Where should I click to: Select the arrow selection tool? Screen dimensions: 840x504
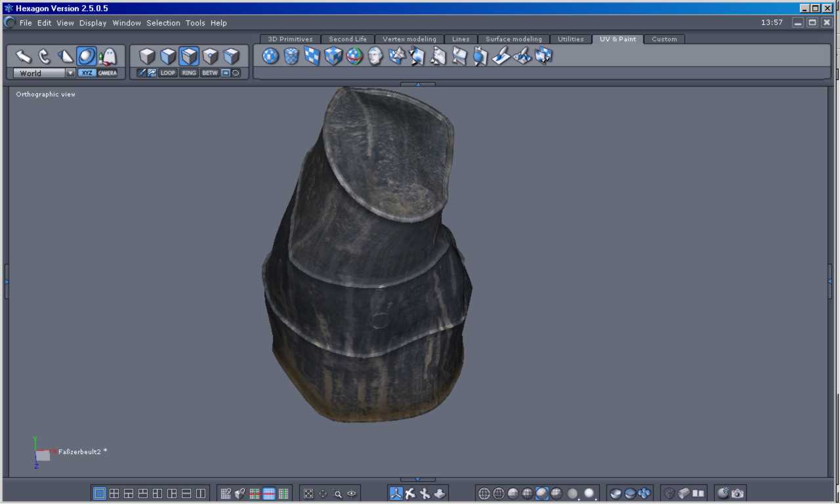click(x=24, y=56)
